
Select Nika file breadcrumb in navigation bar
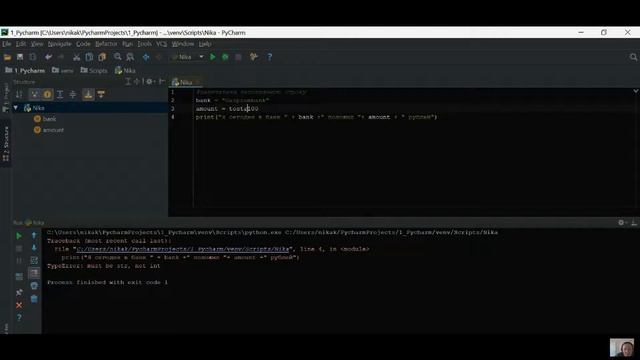click(x=125, y=71)
